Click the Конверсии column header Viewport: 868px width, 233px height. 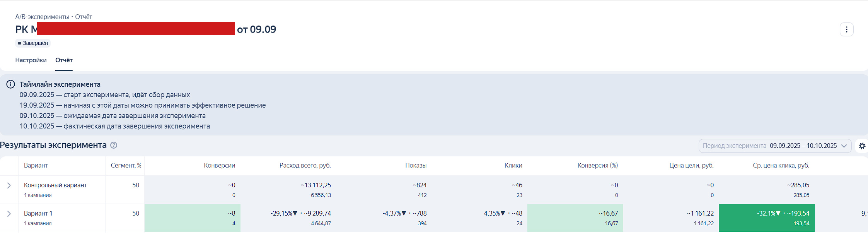point(220,165)
